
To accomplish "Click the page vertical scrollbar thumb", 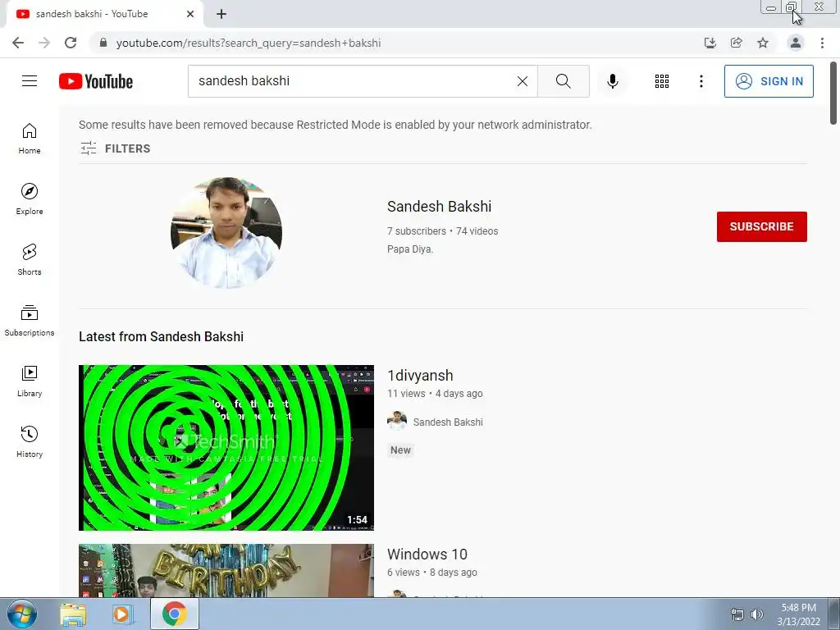I will 833,94.
